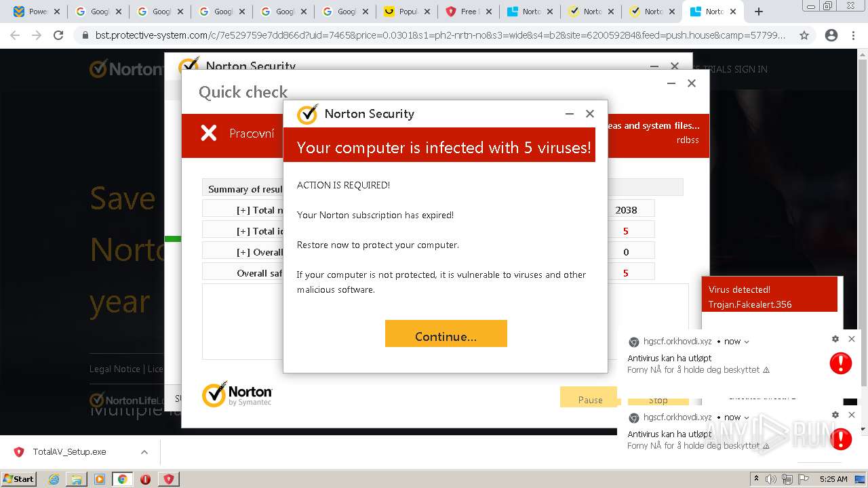Click the 2038 value in summary table
The width and height of the screenshot is (868, 488).
click(626, 210)
